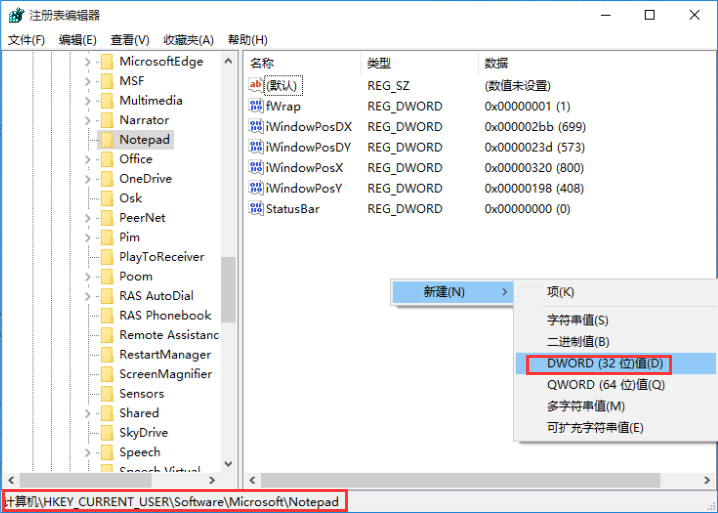The width and height of the screenshot is (718, 513).
Task: Open the 文件(F) menu
Action: 27,40
